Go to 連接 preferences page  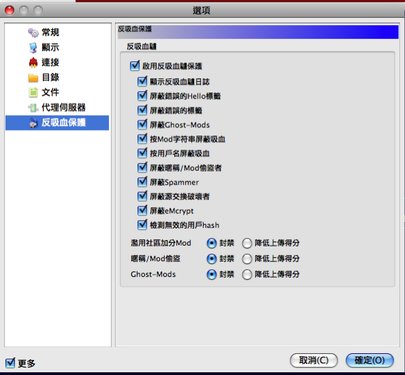pos(50,62)
